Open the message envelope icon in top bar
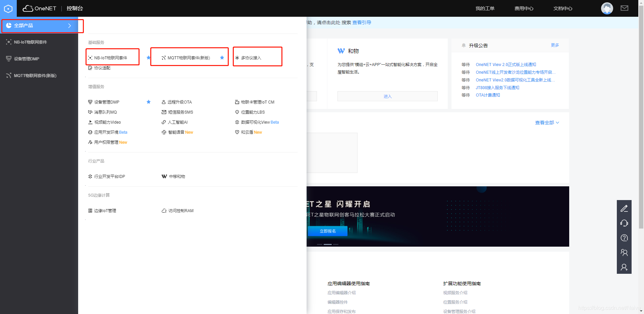Image resolution: width=644 pixels, height=314 pixels. click(x=624, y=8)
